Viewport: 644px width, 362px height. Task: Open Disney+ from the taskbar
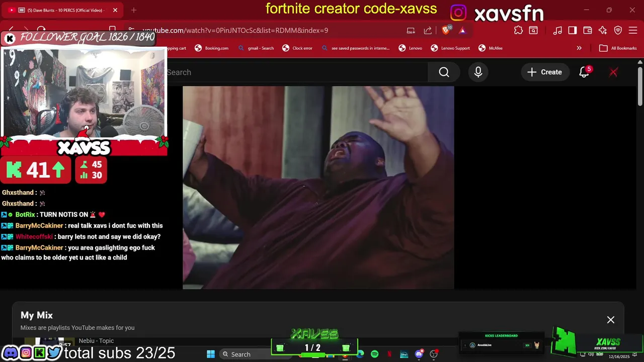[x=404, y=354]
